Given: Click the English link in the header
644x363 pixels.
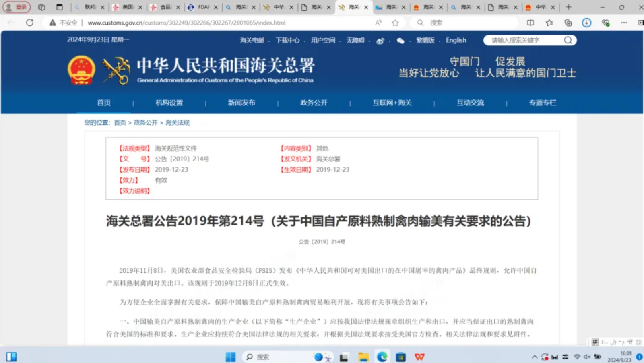Looking at the screenshot, I should coord(456,40).
